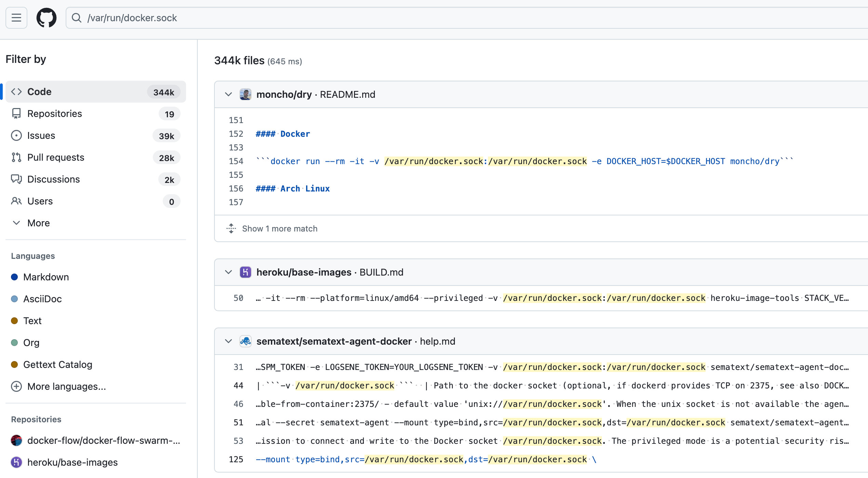The width and height of the screenshot is (868, 478).
Task: Jump to line 51 in help.md
Action: coord(238,423)
